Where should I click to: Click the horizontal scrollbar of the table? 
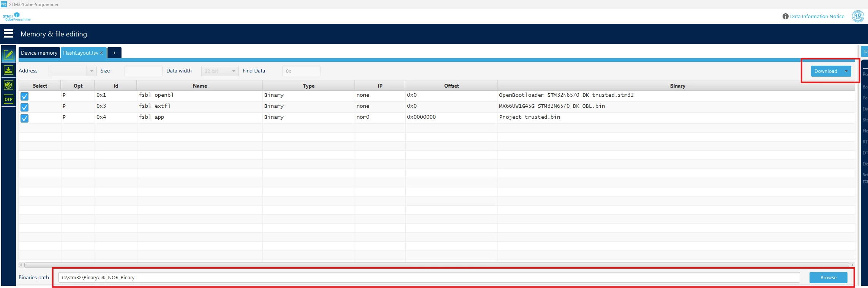[437, 265]
